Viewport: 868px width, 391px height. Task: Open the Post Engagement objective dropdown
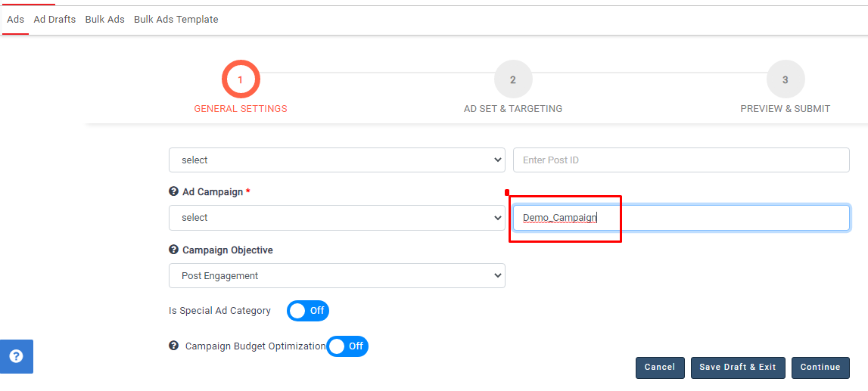[x=337, y=276]
